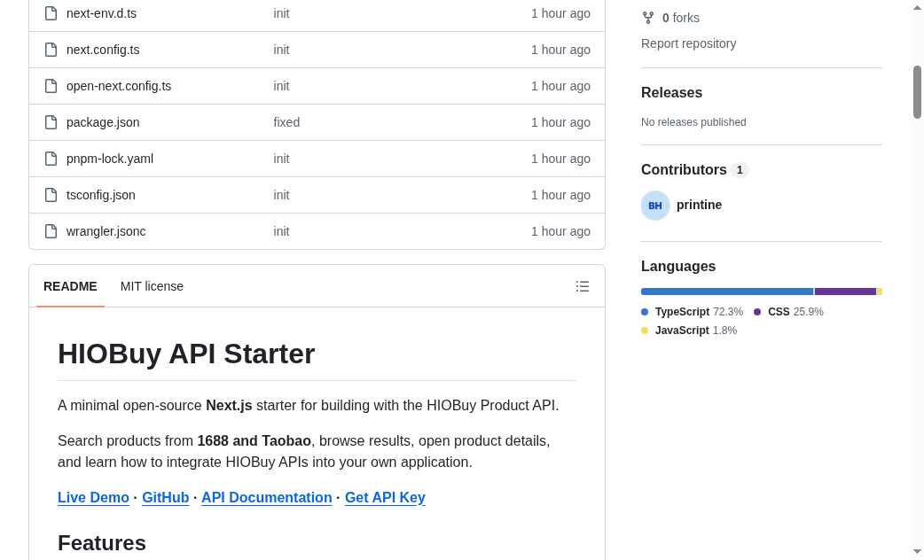Viewport: 924px width, 560px height.
Task: Click the scrollbar up arrow
Action: click(x=917, y=7)
